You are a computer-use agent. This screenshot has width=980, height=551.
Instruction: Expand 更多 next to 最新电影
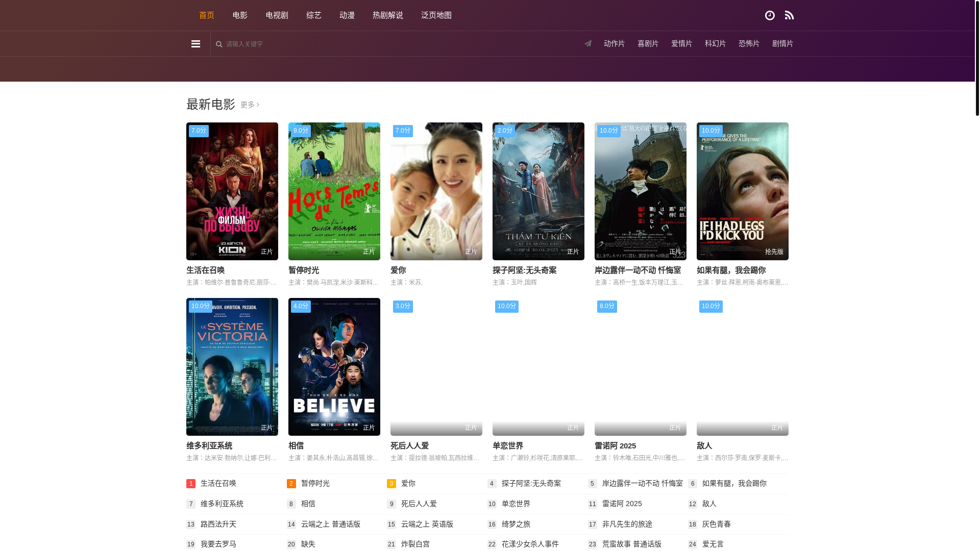point(250,105)
